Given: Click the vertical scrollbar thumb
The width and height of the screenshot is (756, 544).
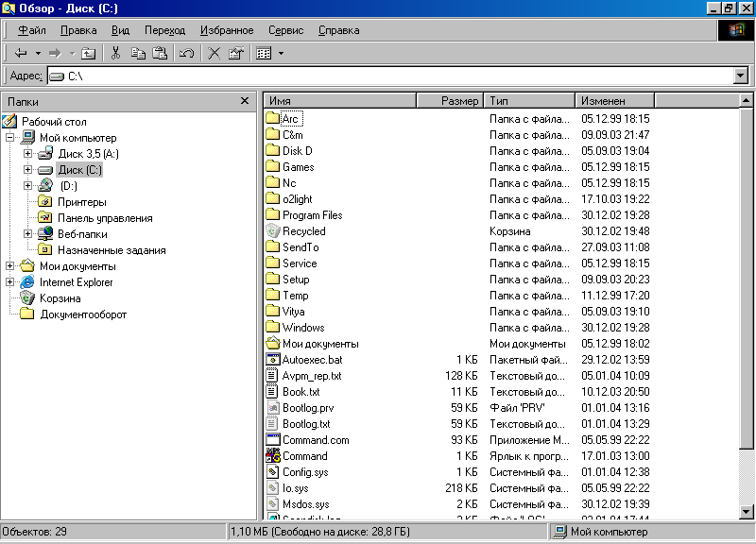Looking at the screenshot, I should pyautogui.click(x=746, y=278).
